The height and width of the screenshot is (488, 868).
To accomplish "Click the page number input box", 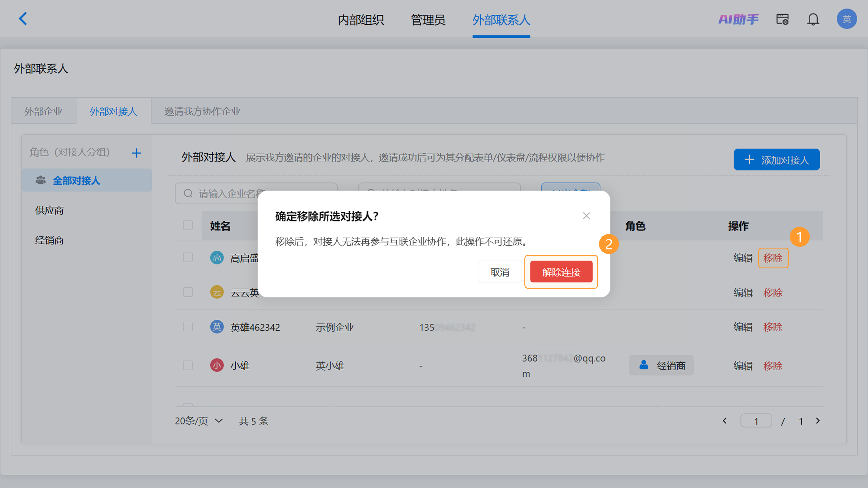I will click(x=756, y=421).
